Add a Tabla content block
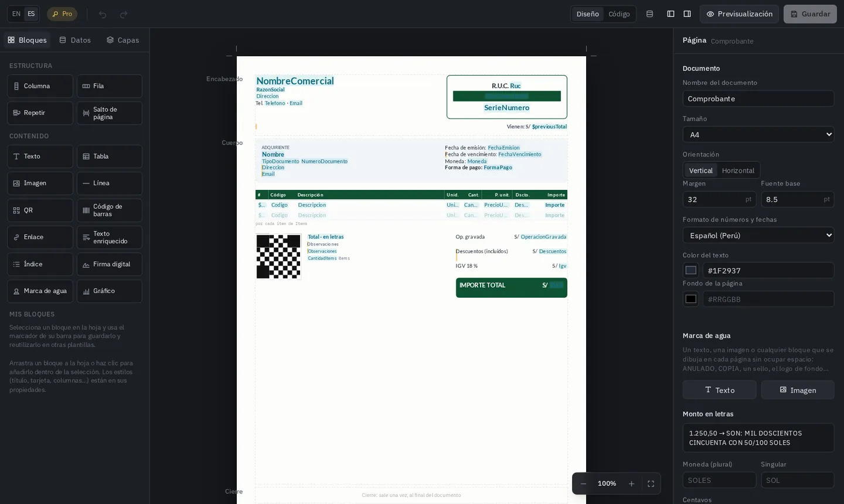This screenshot has height=504, width=844. 110,156
